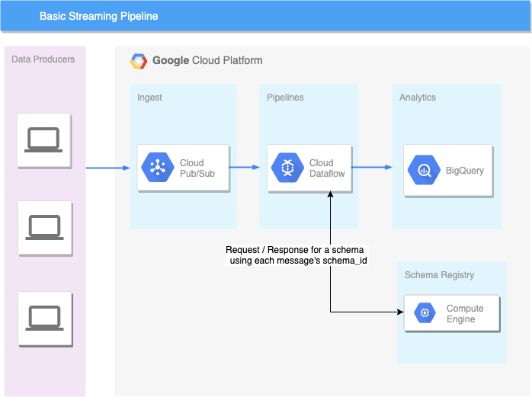This screenshot has width=532, height=397.
Task: Select the middle laptop data producer
Action: 45,228
